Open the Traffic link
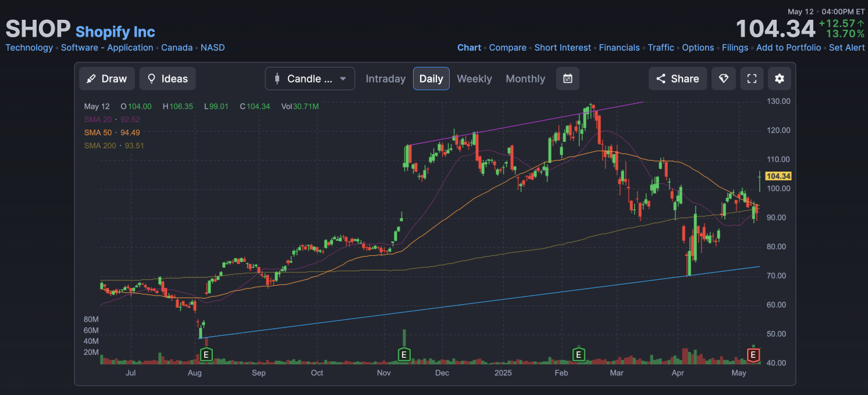The image size is (868, 395). pyautogui.click(x=661, y=48)
